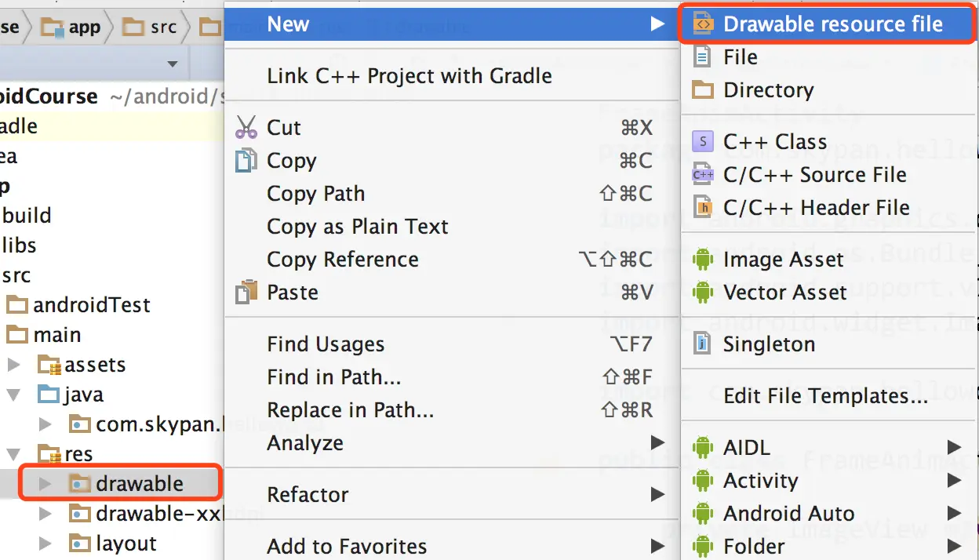The height and width of the screenshot is (560, 979).
Task: Click the Paste clipboard icon
Action: pyautogui.click(x=246, y=293)
